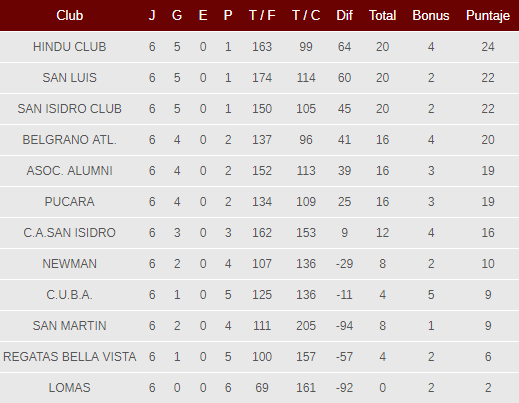Viewport: 519px width, 403px height.
Task: Open REGATAS BELLA VISTA entry
Action: (69, 357)
